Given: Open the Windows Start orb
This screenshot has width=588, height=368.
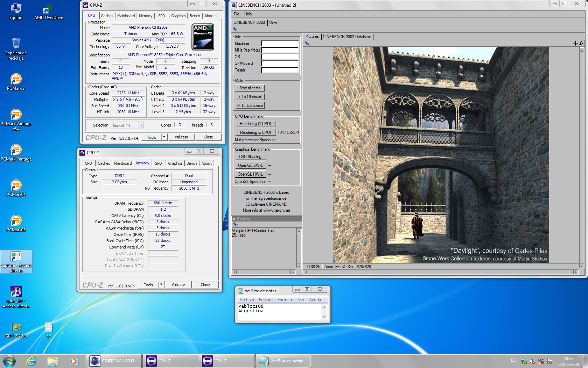Looking at the screenshot, I should pyautogui.click(x=9, y=361).
